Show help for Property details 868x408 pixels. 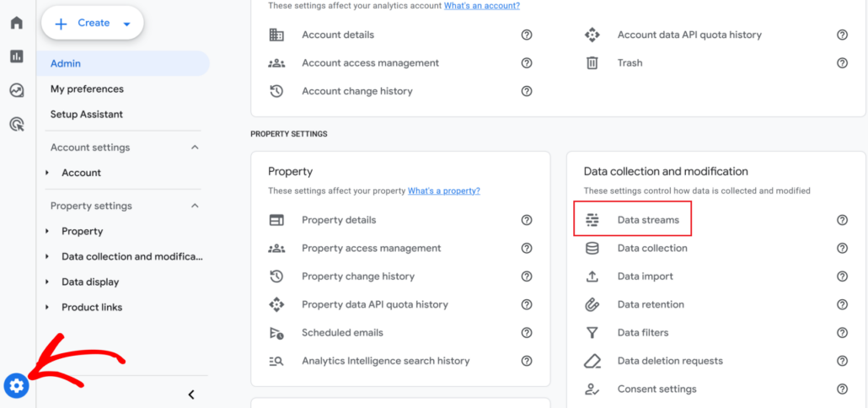[x=527, y=220]
